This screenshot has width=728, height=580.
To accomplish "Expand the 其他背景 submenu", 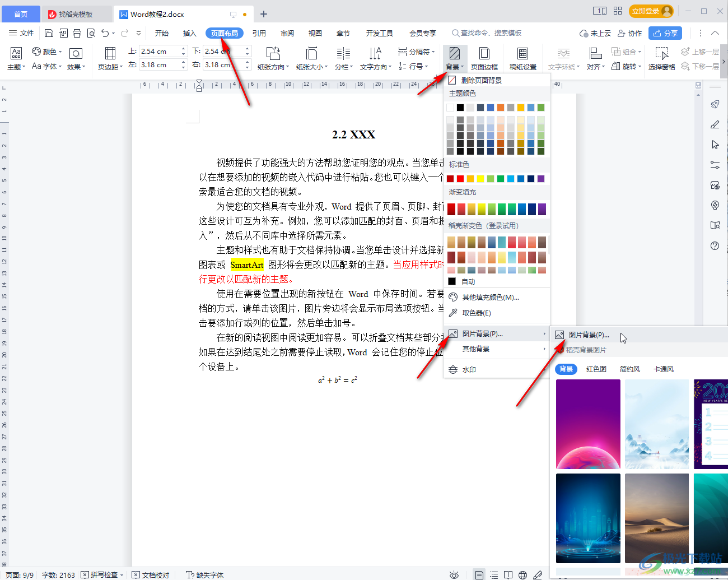I will pos(497,349).
